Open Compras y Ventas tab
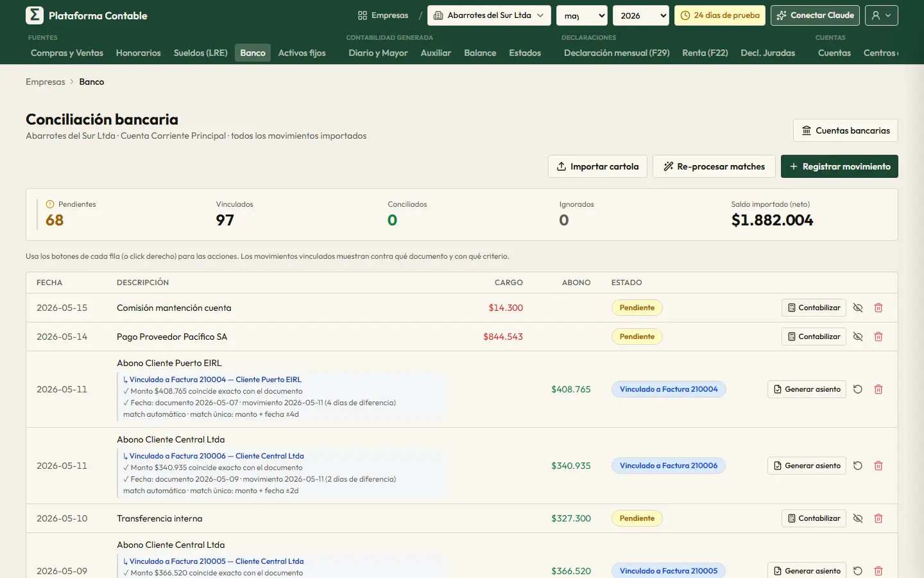 click(67, 53)
